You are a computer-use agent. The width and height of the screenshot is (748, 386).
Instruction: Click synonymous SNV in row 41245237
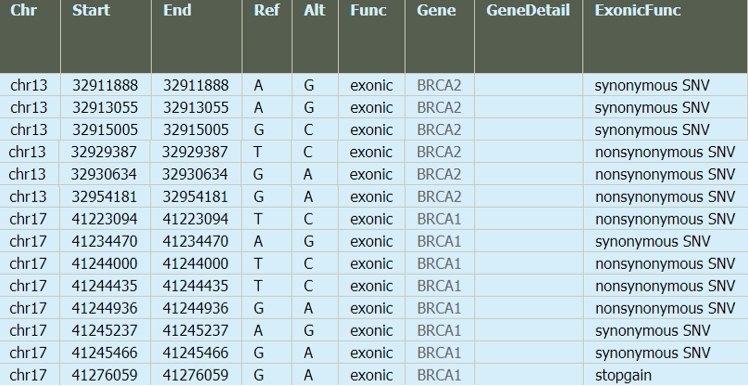click(x=652, y=331)
